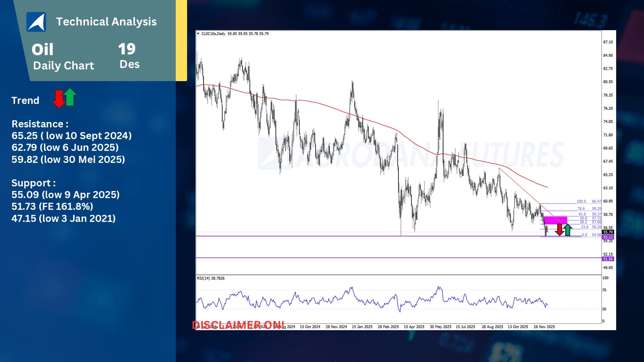Click the Agrodana logo beside Technical Analysis
The width and height of the screenshot is (644, 362).
click(x=36, y=22)
